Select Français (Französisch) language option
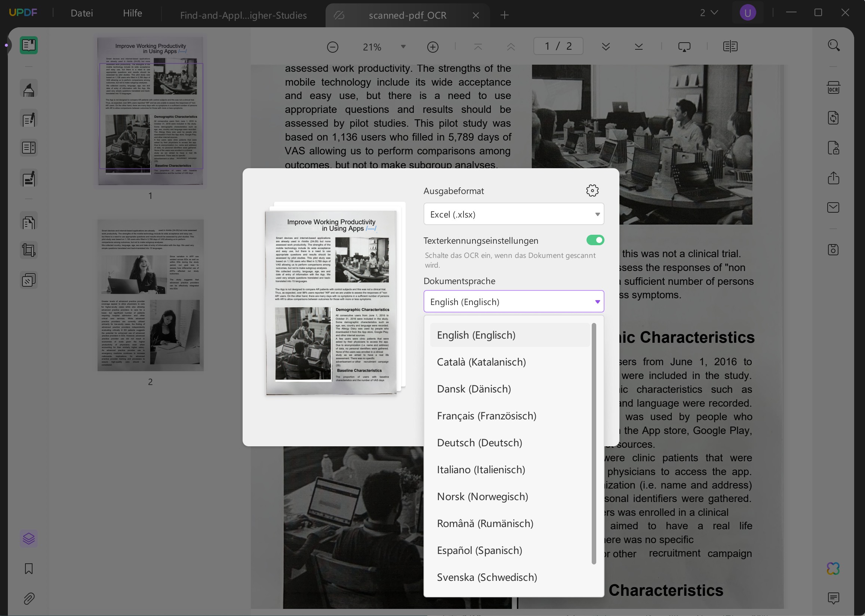865x616 pixels. pos(509,416)
